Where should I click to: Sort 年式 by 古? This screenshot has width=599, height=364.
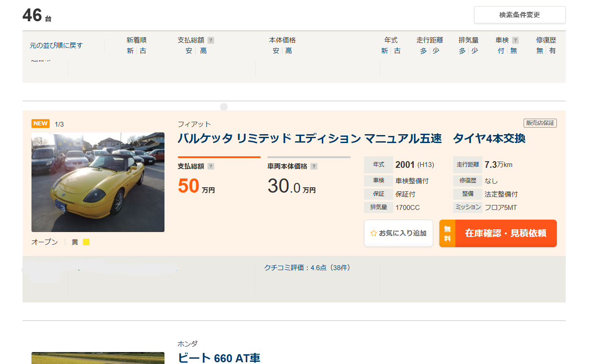tap(397, 50)
